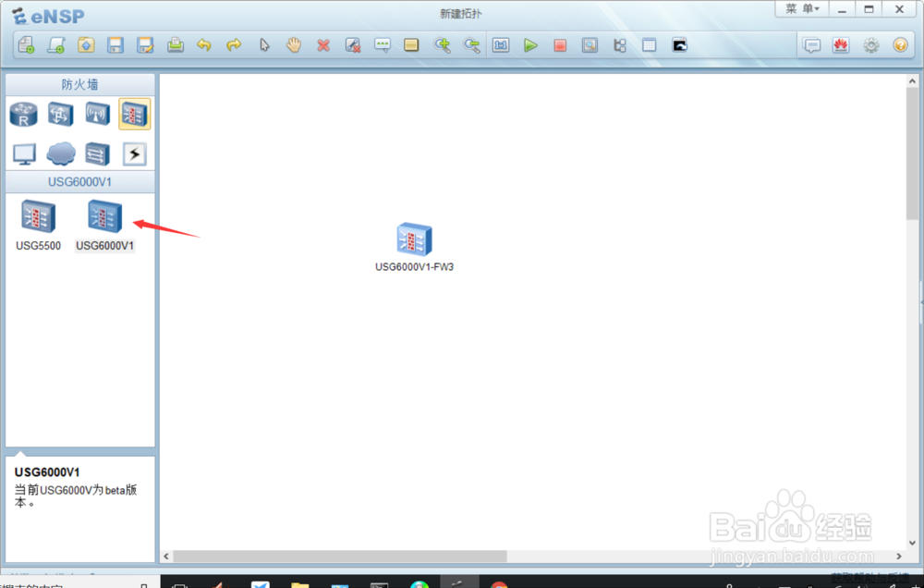
Task: Open the 菜单 dropdown menu
Action: pos(802,9)
